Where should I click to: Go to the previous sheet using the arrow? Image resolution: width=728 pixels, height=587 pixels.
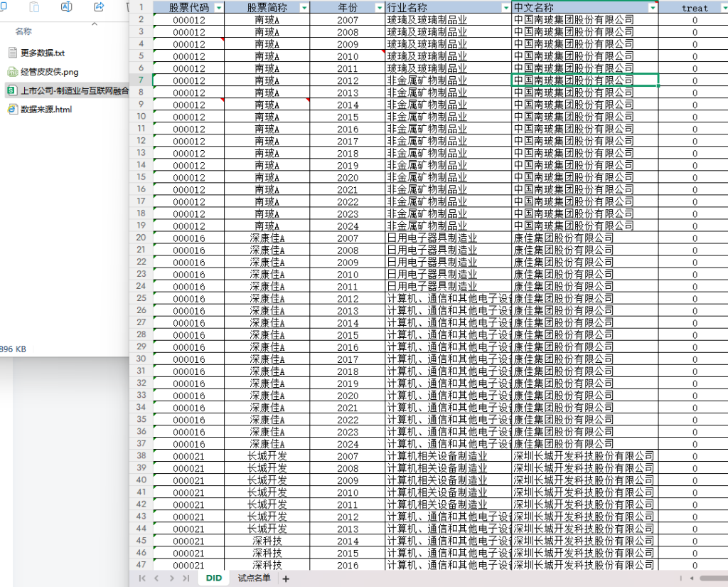[156, 578]
